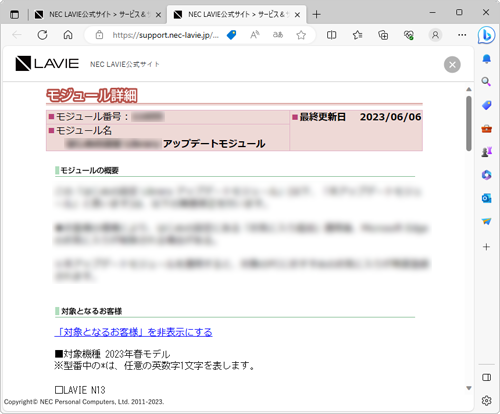Click the page scrollbar down arrow

tap(469, 388)
